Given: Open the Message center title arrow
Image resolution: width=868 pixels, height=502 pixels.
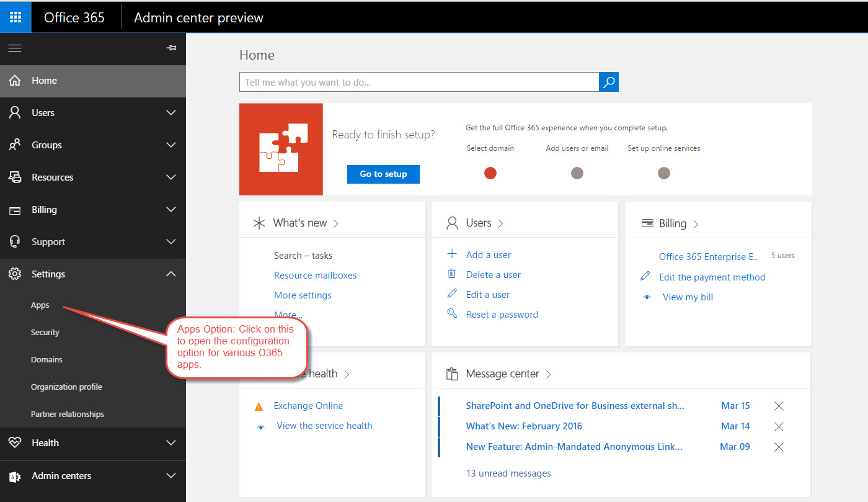Looking at the screenshot, I should pyautogui.click(x=548, y=374).
